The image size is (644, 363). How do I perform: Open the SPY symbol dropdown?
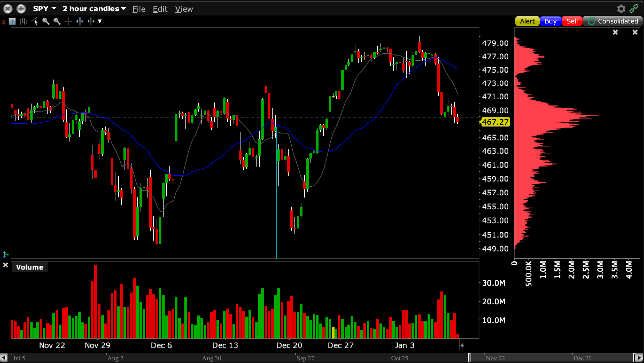[x=45, y=9]
